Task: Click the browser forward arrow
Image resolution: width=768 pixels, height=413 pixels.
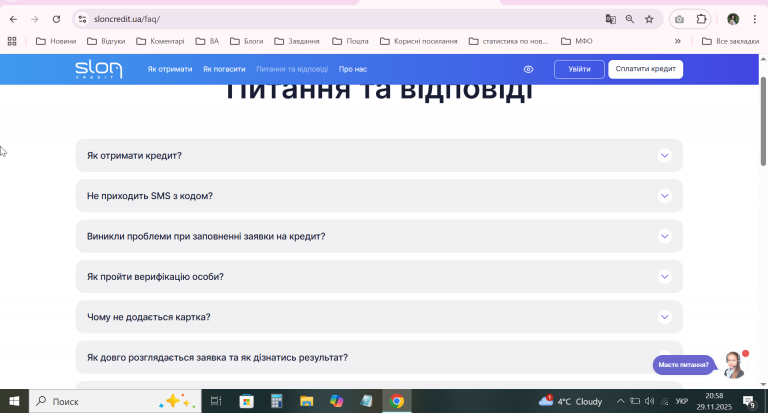Action: pyautogui.click(x=34, y=19)
